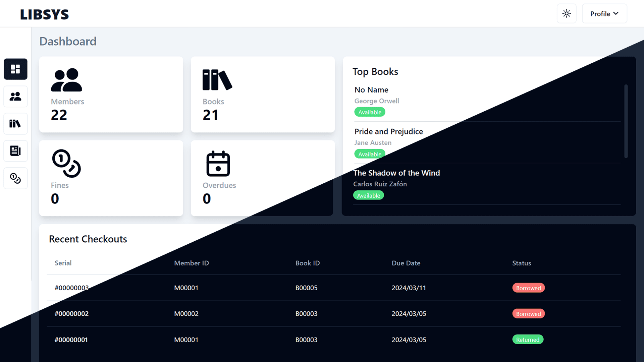
Task: Click the Returned badge on row #00000001
Action: tap(528, 340)
